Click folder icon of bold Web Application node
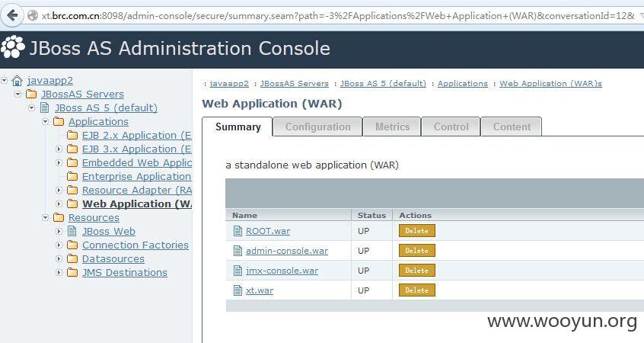Screen dimensions: 644x343 (72, 204)
